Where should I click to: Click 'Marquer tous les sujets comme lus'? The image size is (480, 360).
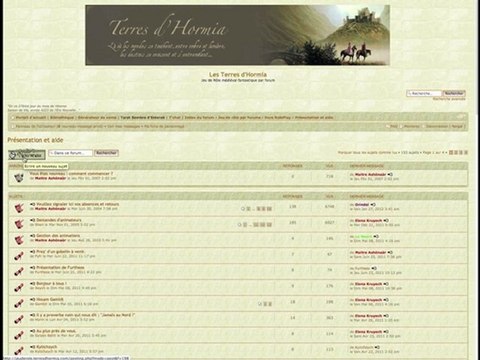[367, 153]
